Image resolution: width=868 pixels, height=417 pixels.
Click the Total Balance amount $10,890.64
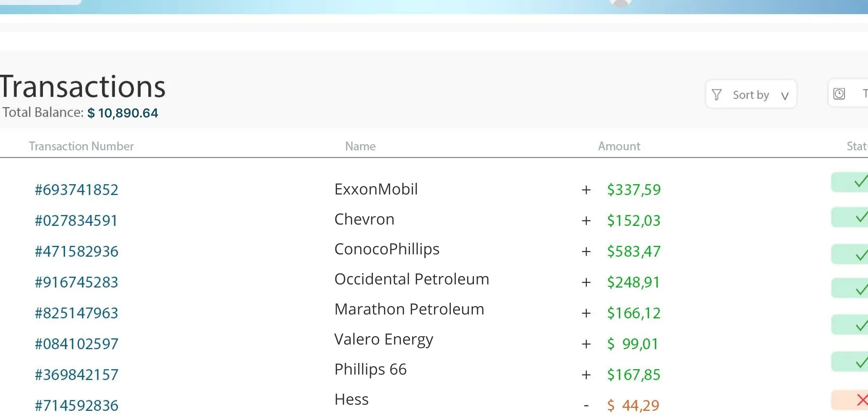coord(123,113)
